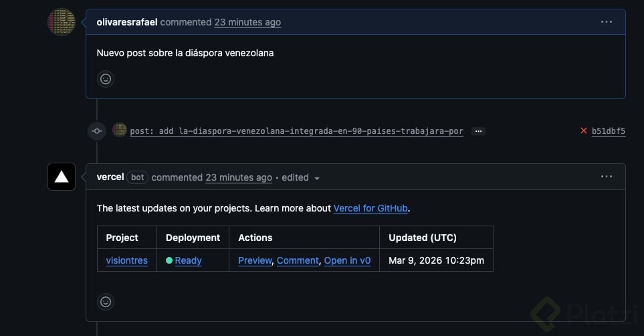The width and height of the screenshot is (644, 336).
Task: Open the visiontres project link
Action: click(126, 260)
